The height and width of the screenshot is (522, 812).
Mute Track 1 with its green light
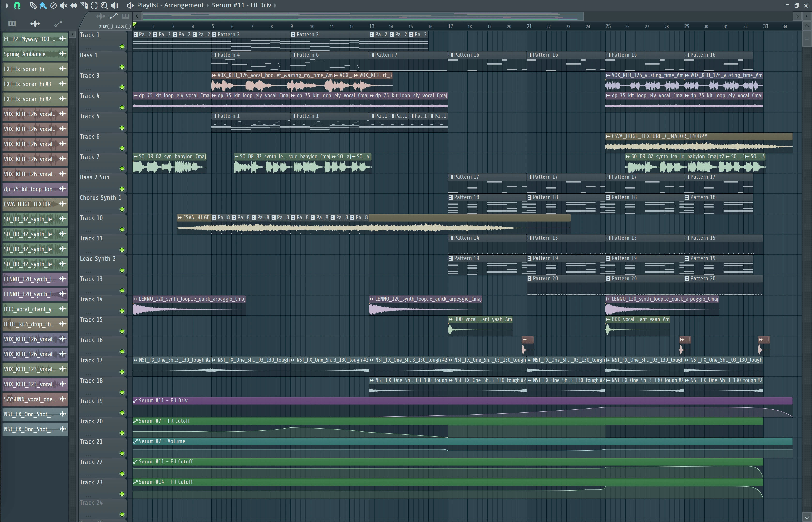pyautogui.click(x=122, y=47)
